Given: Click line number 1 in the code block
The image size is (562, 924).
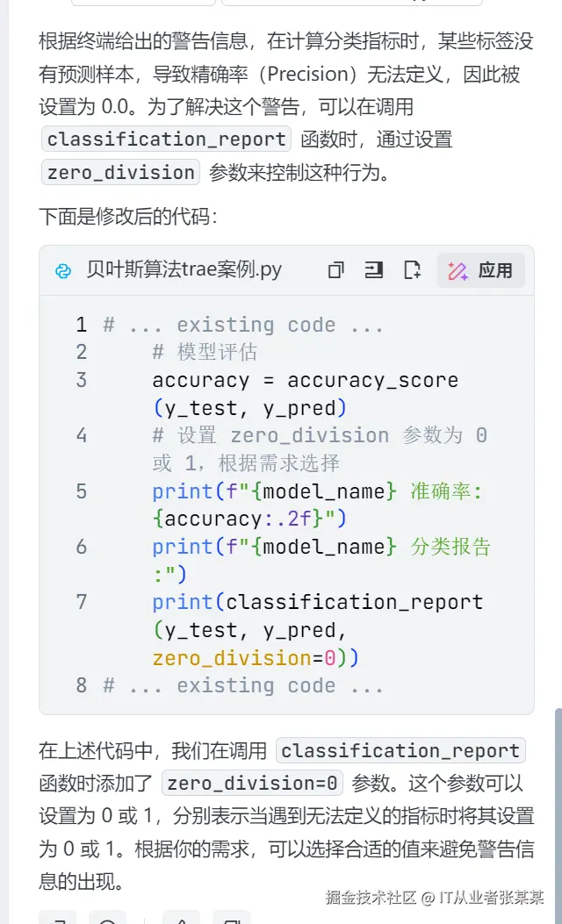Looking at the screenshot, I should (x=81, y=325).
